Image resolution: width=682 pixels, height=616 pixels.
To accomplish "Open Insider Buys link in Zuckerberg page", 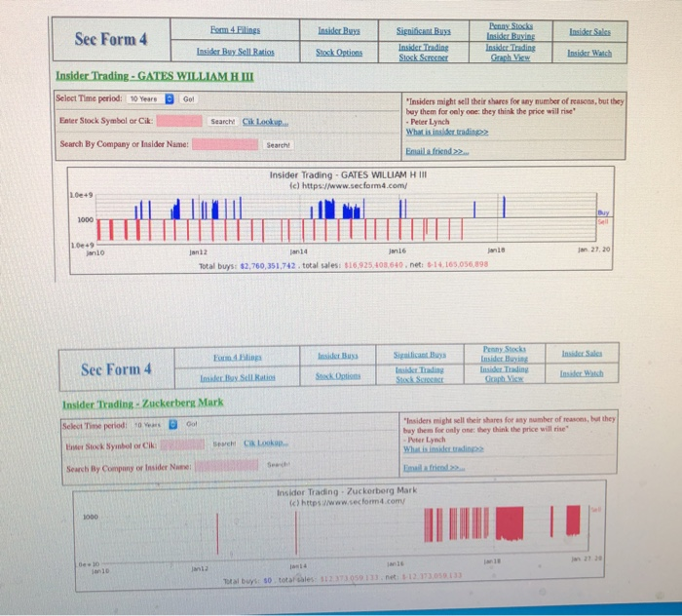I will point(337,356).
